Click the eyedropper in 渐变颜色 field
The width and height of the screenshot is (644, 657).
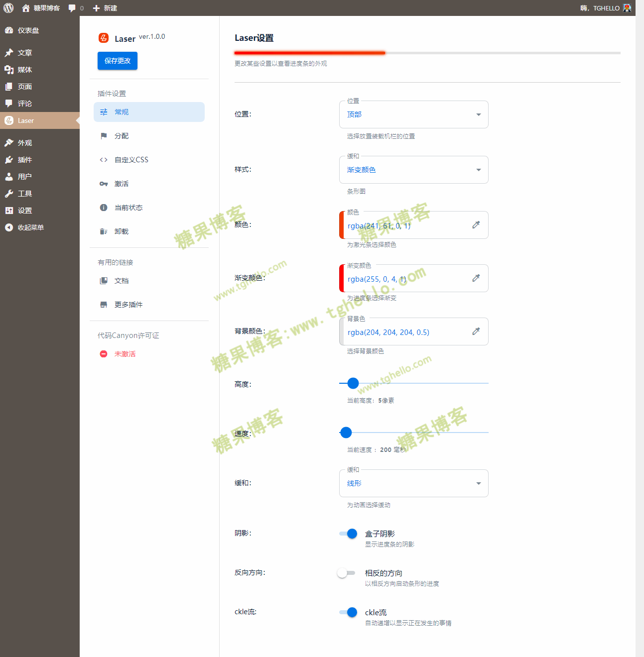pyautogui.click(x=476, y=278)
